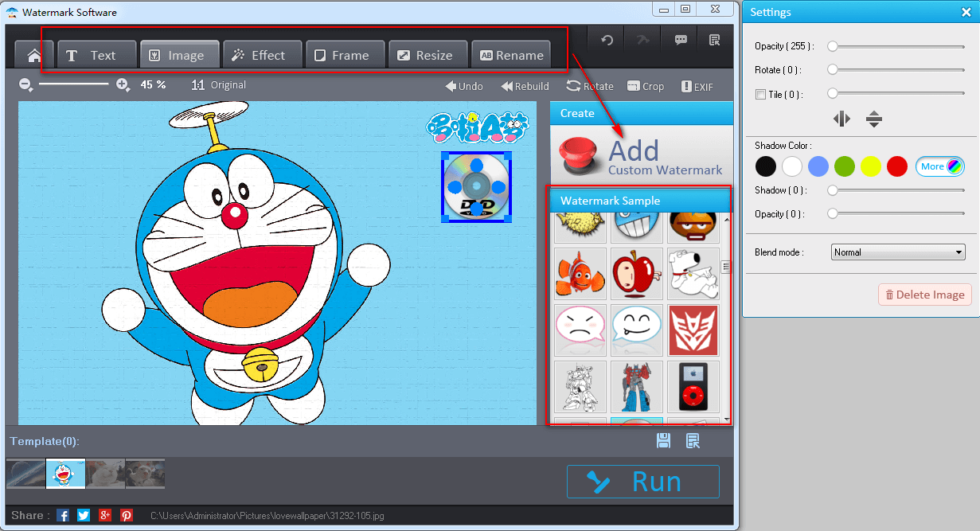The height and width of the screenshot is (531, 980).
Task: Share on Facebook
Action: pyautogui.click(x=63, y=516)
